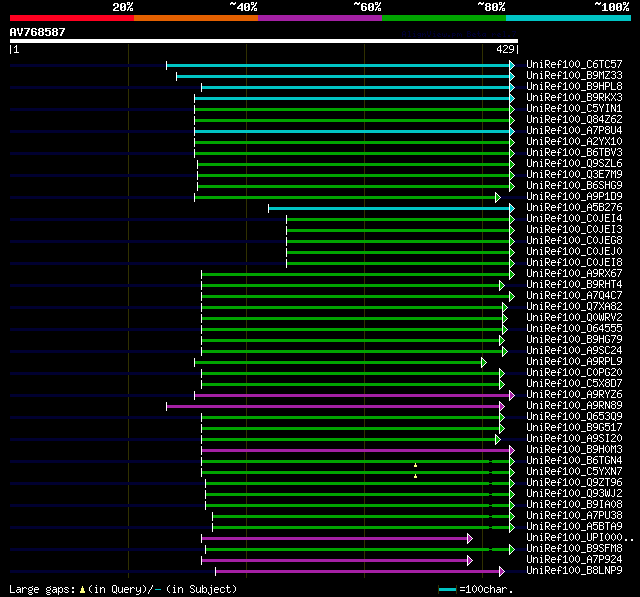Open hit UniRef100_Q9ZT96
This screenshot has height=597, width=640.
pos(574,483)
